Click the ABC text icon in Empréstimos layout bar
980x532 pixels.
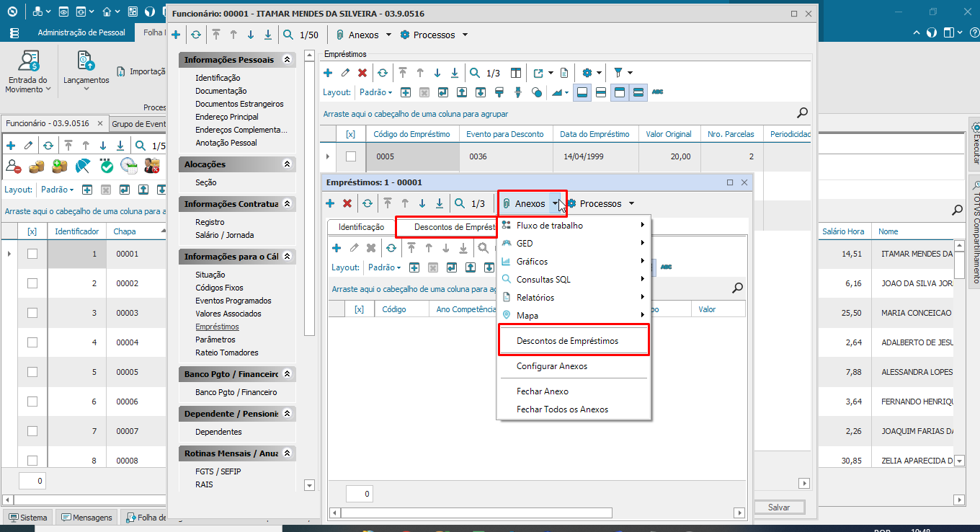[x=657, y=92]
